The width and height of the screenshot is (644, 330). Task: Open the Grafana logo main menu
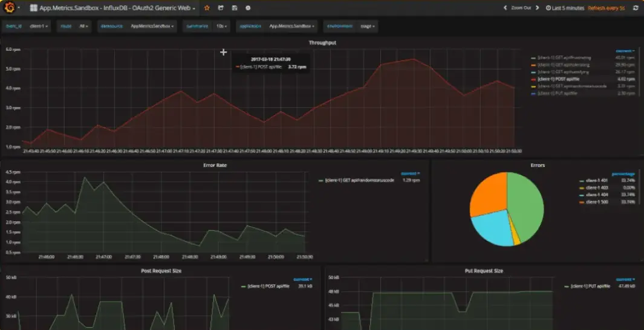point(10,8)
